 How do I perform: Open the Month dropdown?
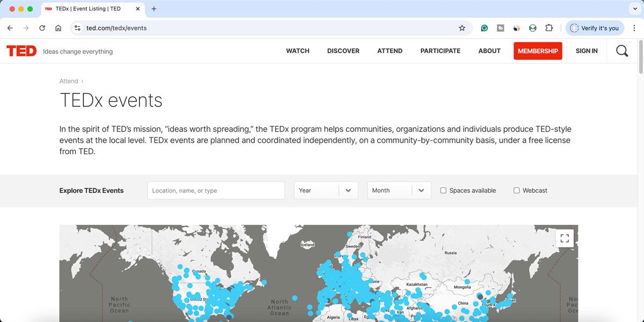pyautogui.click(x=399, y=191)
